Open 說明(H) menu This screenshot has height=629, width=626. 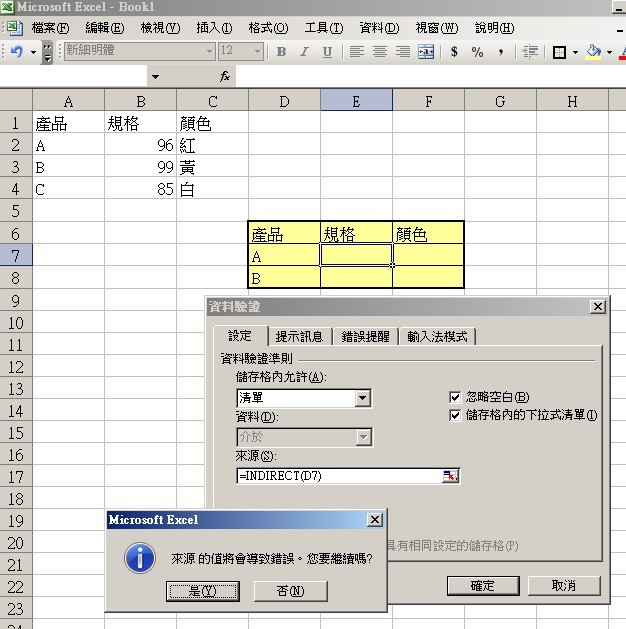point(494,28)
